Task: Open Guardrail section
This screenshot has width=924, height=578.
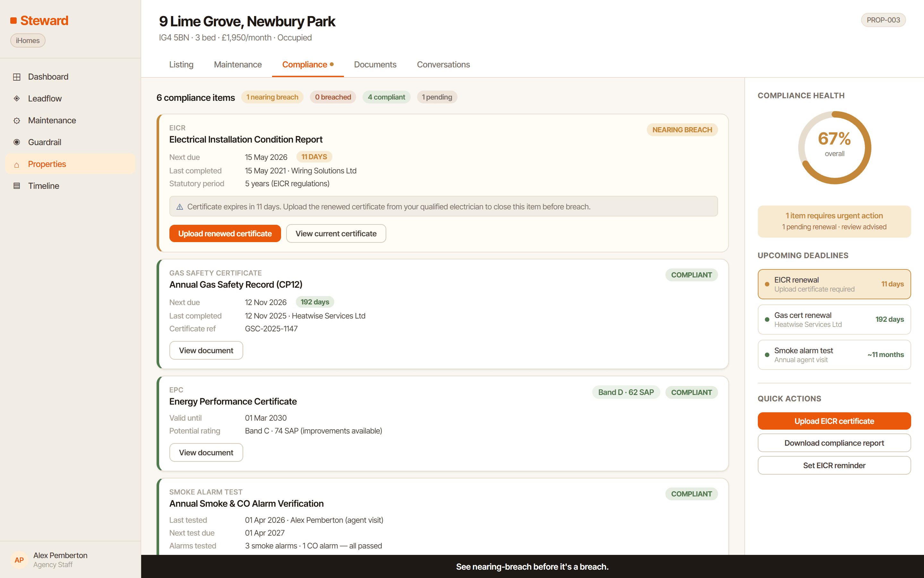Action: pos(70,142)
